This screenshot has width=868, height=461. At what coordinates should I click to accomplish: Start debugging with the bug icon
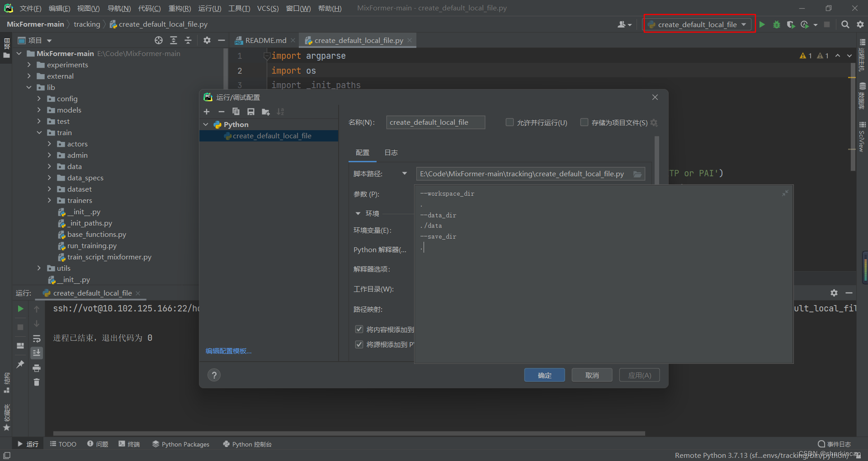click(777, 24)
